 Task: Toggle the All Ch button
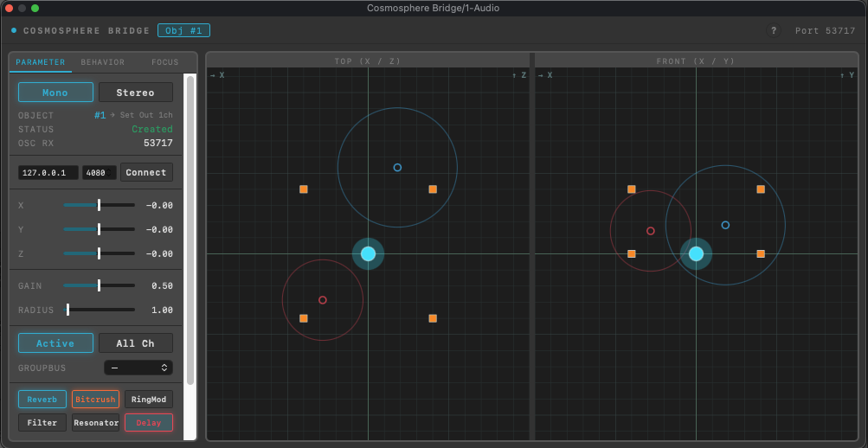tap(136, 342)
